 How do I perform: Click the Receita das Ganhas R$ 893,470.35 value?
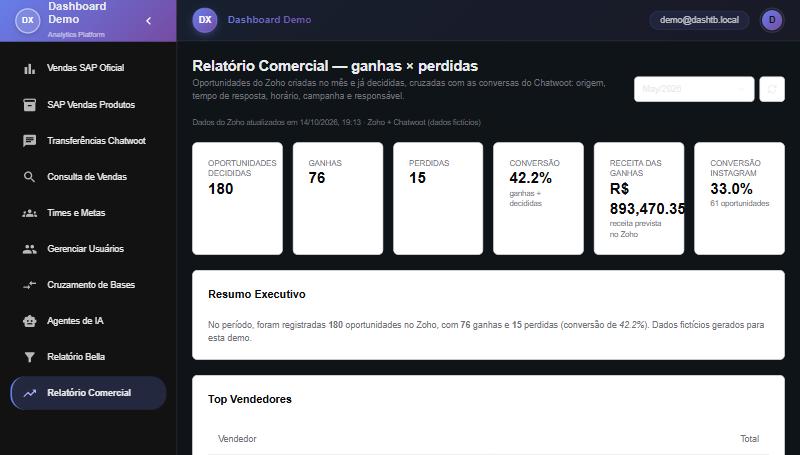(x=647, y=199)
